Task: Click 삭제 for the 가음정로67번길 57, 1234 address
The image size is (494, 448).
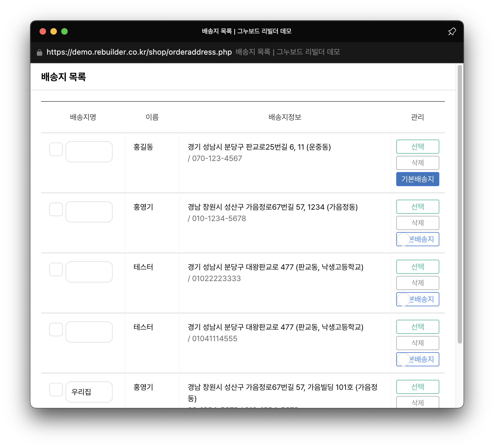Action: click(418, 223)
